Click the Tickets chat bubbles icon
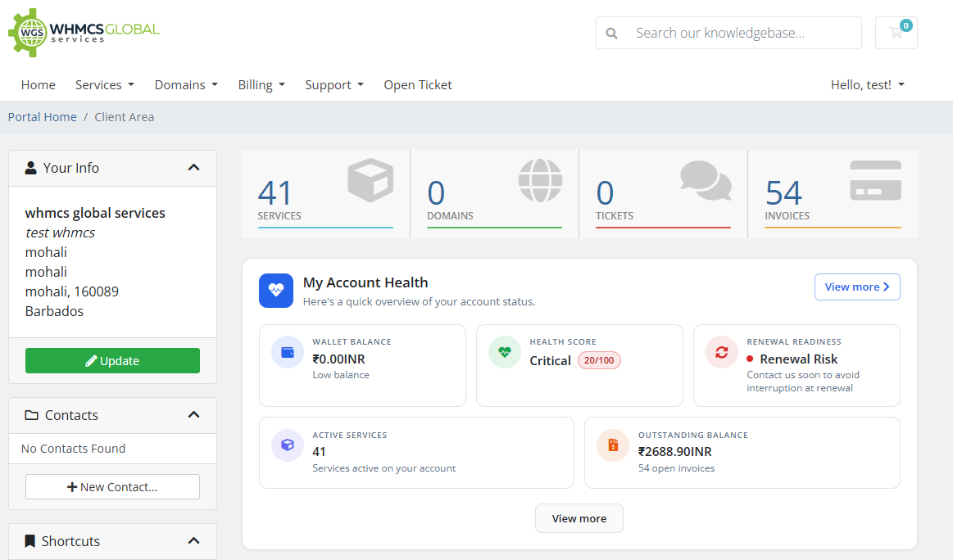 706,180
